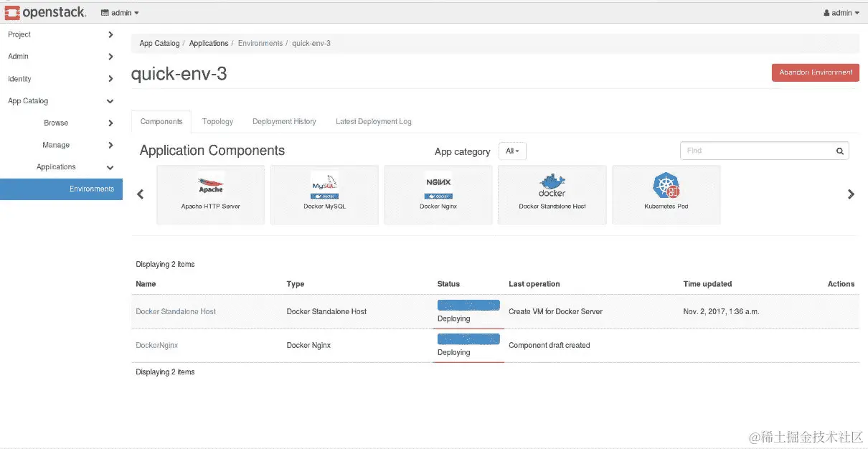
Task: Open the Docker Standalone Host component link
Action: click(x=176, y=312)
